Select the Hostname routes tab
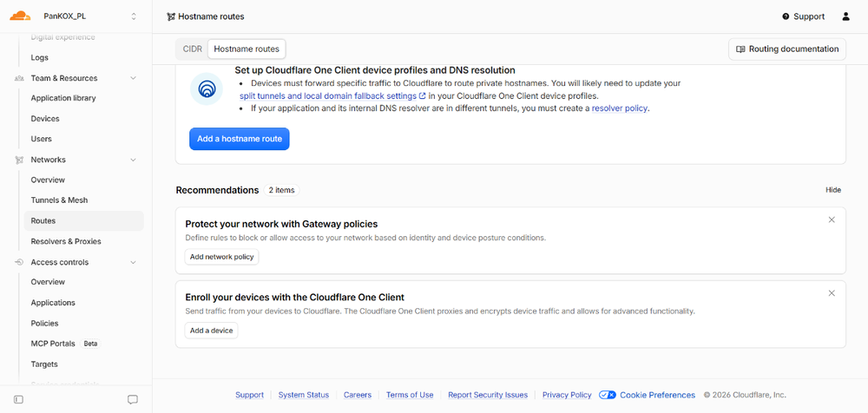Viewport: 868px width, 413px height. (x=247, y=49)
